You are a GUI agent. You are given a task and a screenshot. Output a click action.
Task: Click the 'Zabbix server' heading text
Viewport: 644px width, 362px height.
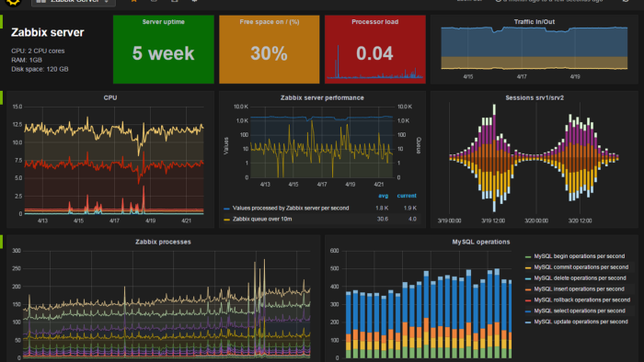[x=48, y=33]
